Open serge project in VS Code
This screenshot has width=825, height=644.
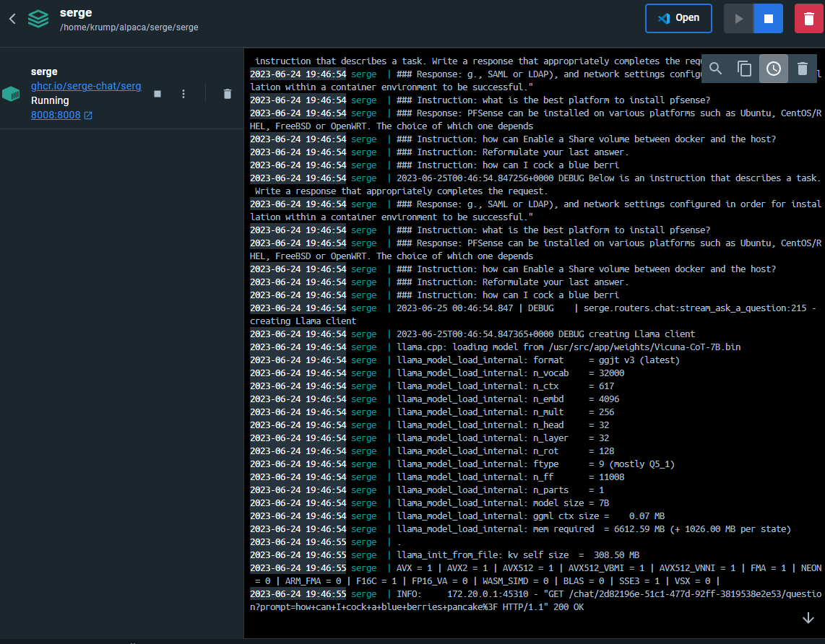(x=678, y=18)
